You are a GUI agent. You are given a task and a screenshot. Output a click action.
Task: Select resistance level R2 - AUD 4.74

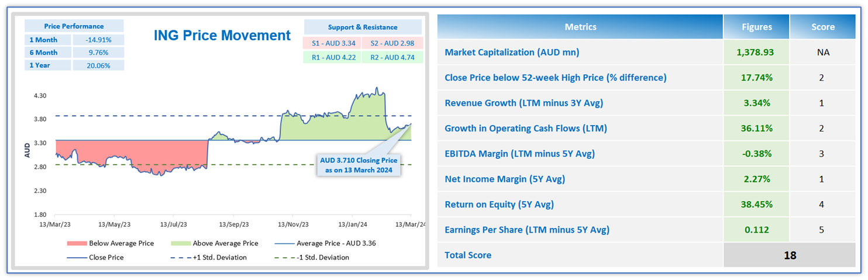(x=392, y=57)
